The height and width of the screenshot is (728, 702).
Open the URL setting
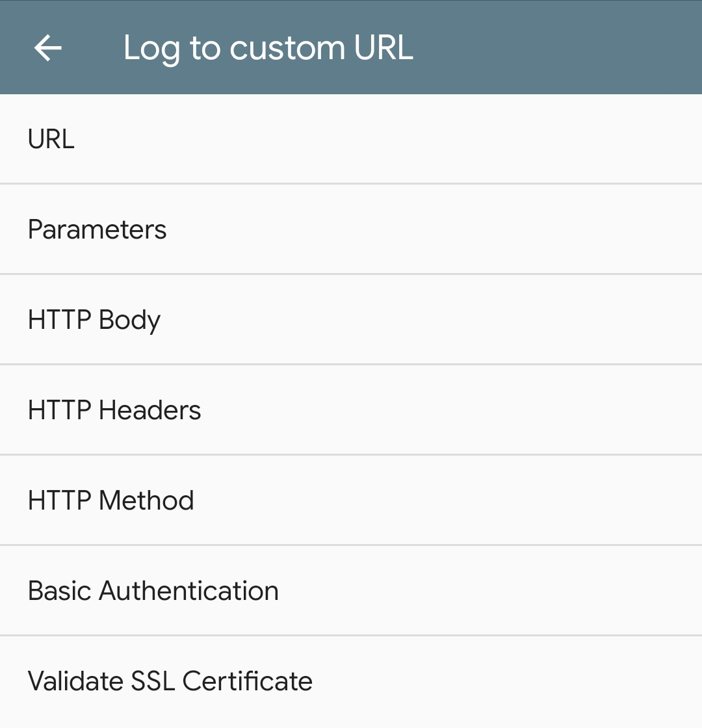pos(51,139)
